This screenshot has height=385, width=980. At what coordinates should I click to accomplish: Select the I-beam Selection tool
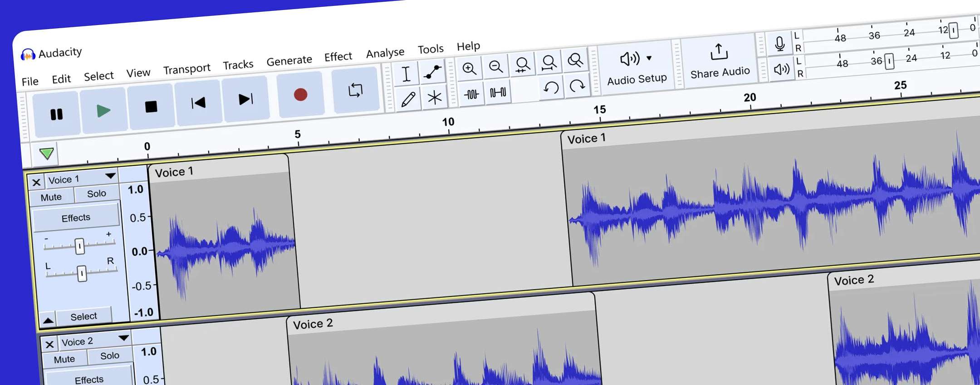pyautogui.click(x=406, y=74)
